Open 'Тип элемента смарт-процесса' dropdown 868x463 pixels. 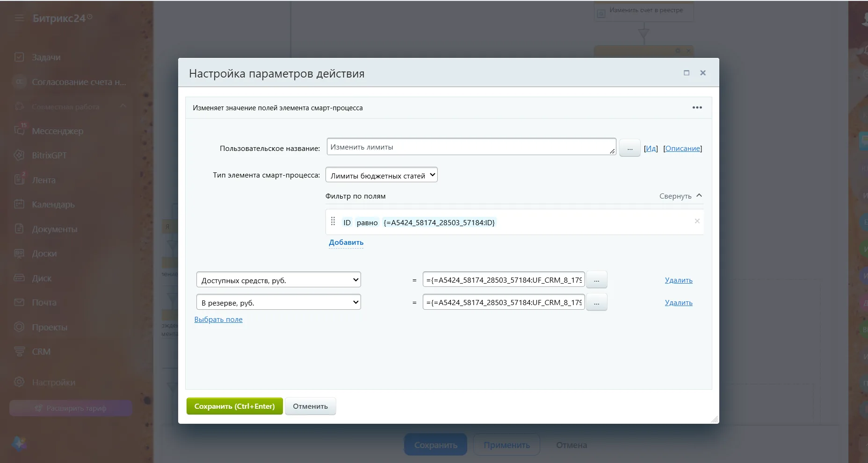pyautogui.click(x=381, y=175)
